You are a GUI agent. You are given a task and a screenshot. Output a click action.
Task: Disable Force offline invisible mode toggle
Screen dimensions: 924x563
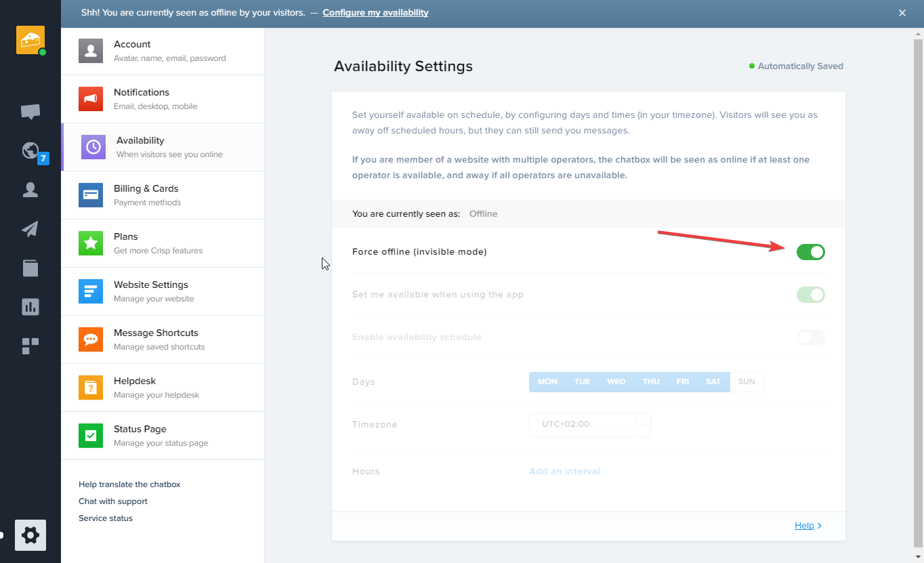tap(810, 252)
